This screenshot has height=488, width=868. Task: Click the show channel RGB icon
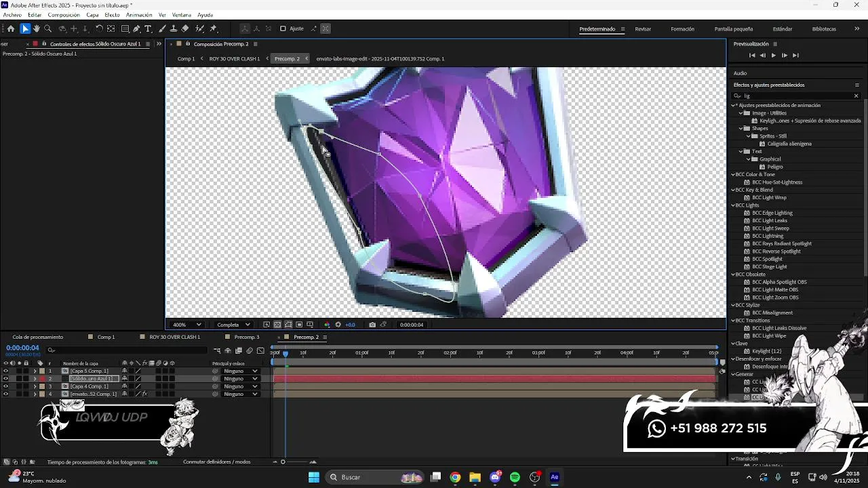click(327, 325)
